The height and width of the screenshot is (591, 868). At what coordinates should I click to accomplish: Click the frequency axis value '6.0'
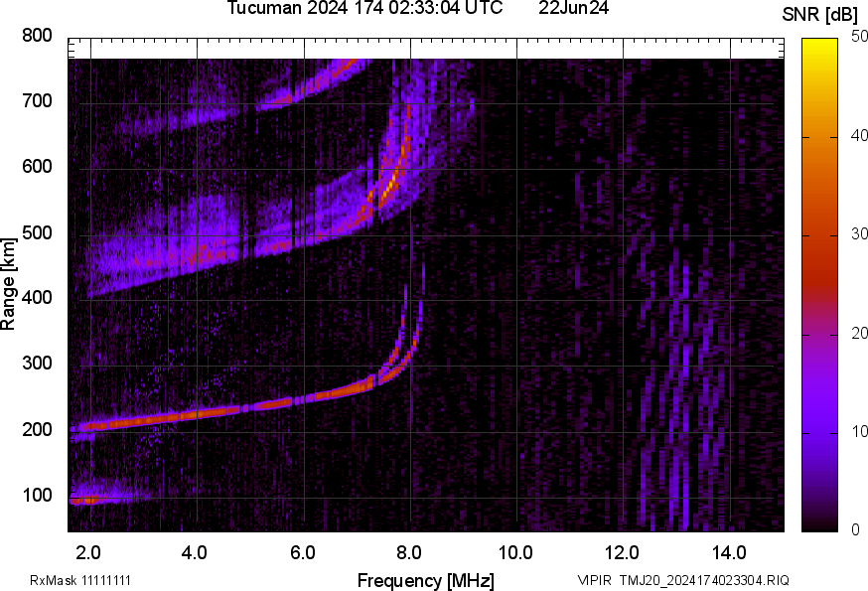click(x=302, y=552)
